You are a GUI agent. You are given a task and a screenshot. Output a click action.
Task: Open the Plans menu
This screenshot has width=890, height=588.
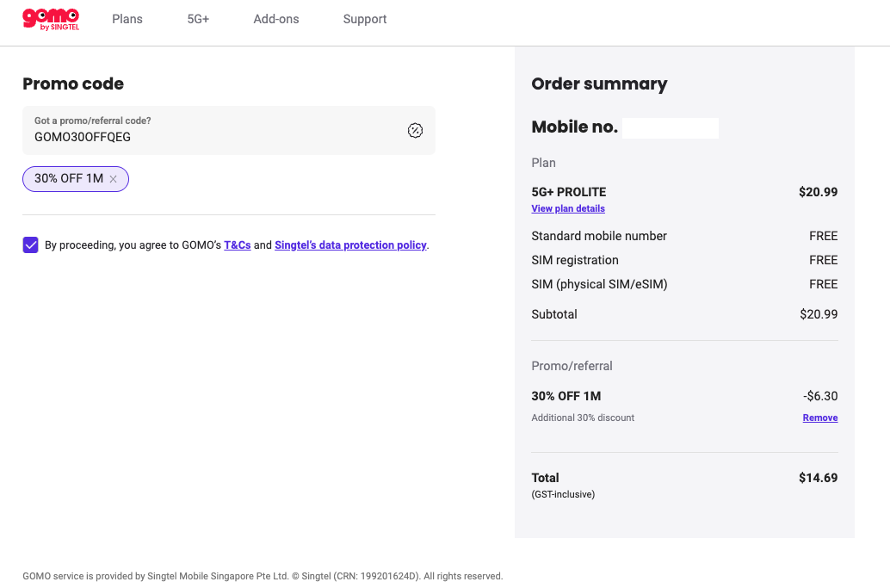pyautogui.click(x=127, y=19)
